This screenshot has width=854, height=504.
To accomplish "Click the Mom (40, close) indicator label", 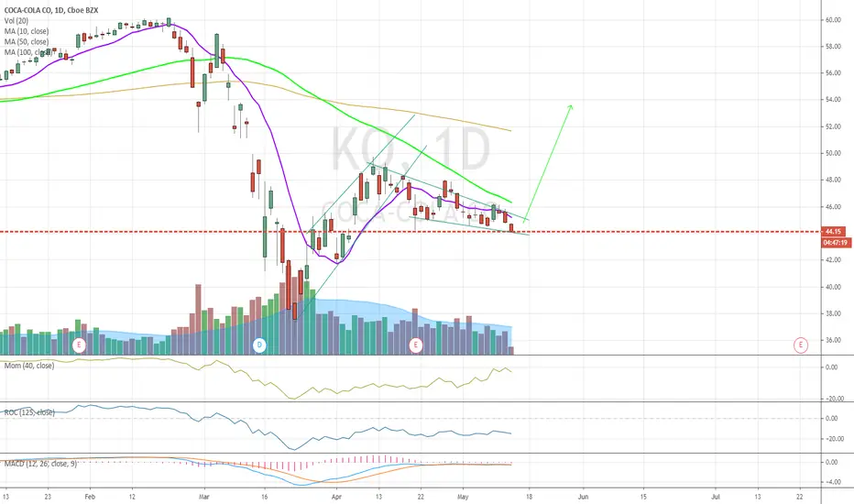I will coord(29,366).
